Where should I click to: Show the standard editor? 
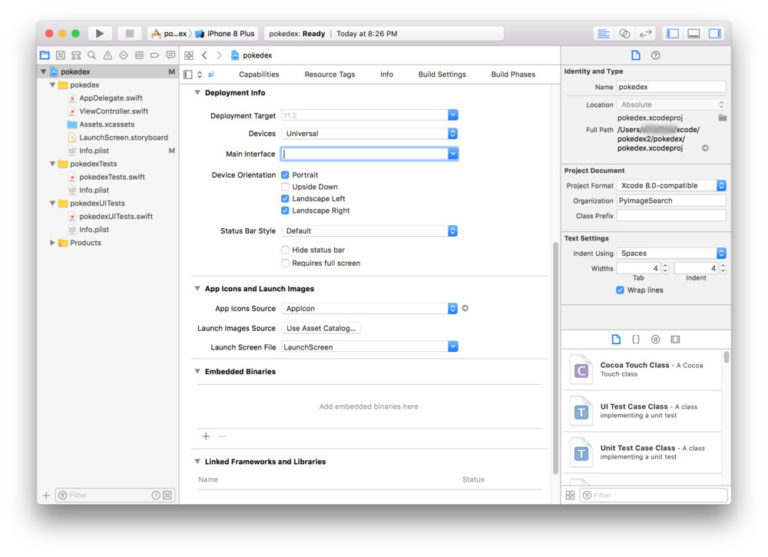tap(603, 33)
